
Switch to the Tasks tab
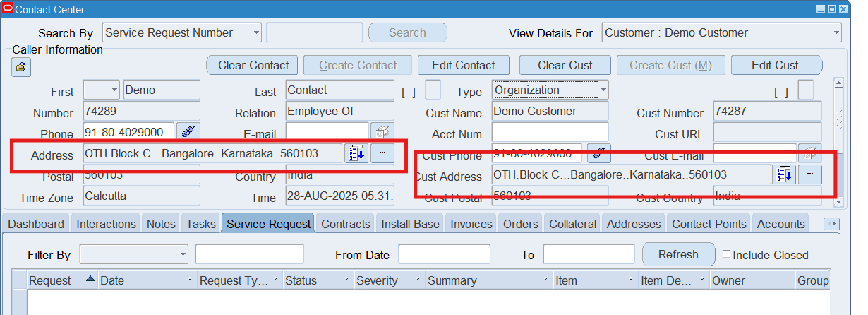coord(200,224)
